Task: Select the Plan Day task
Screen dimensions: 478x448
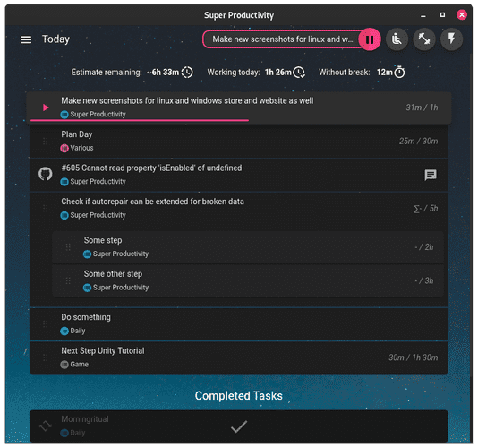Action: [239, 141]
